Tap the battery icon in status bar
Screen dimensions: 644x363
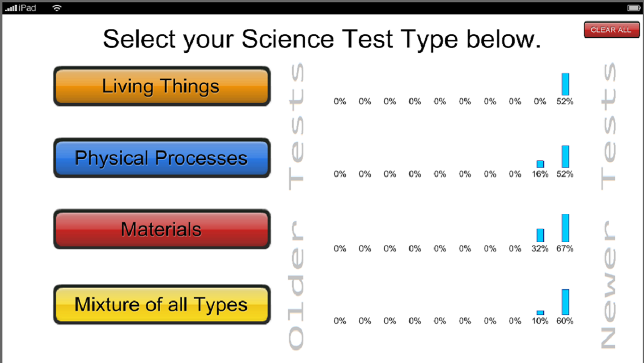633,8
